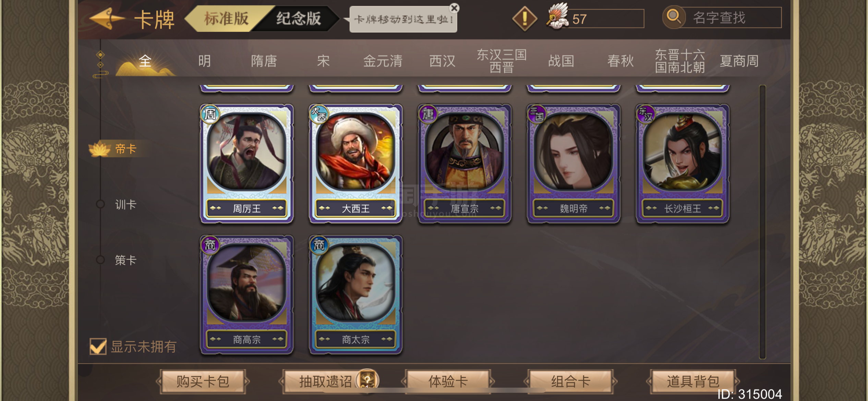Click the 购买卡包 button
The image size is (868, 401).
point(203,381)
